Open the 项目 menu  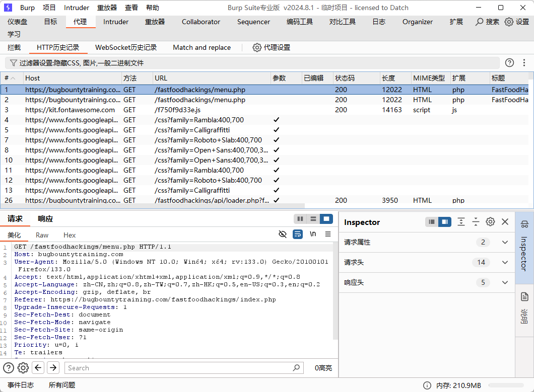point(49,8)
